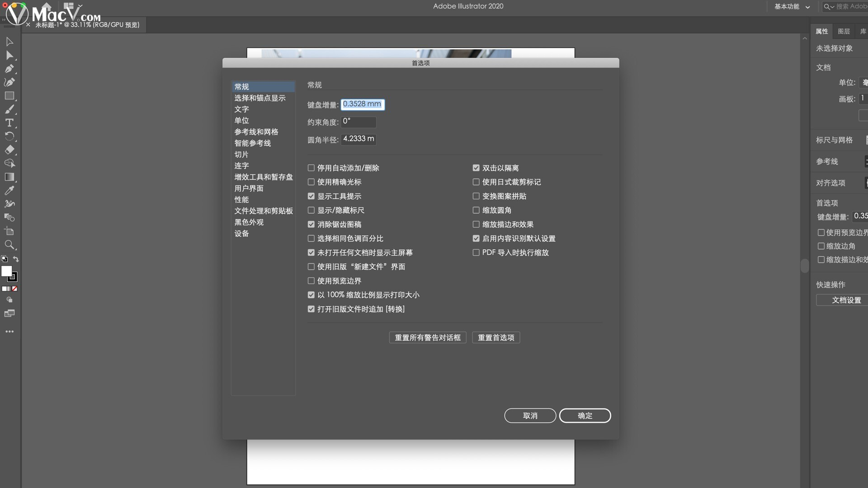Enable 缩放边角 checkbox in properties panel
868x488 pixels.
pos(821,246)
